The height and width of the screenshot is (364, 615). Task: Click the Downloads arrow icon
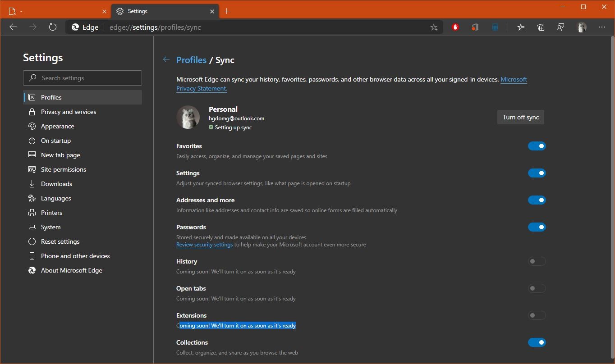coord(32,184)
